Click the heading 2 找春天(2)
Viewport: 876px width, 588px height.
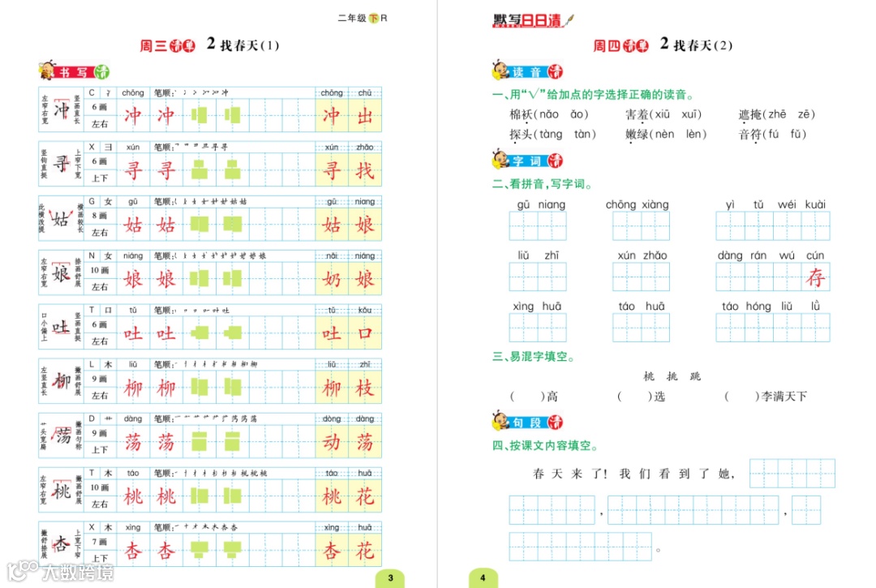pos(696,45)
